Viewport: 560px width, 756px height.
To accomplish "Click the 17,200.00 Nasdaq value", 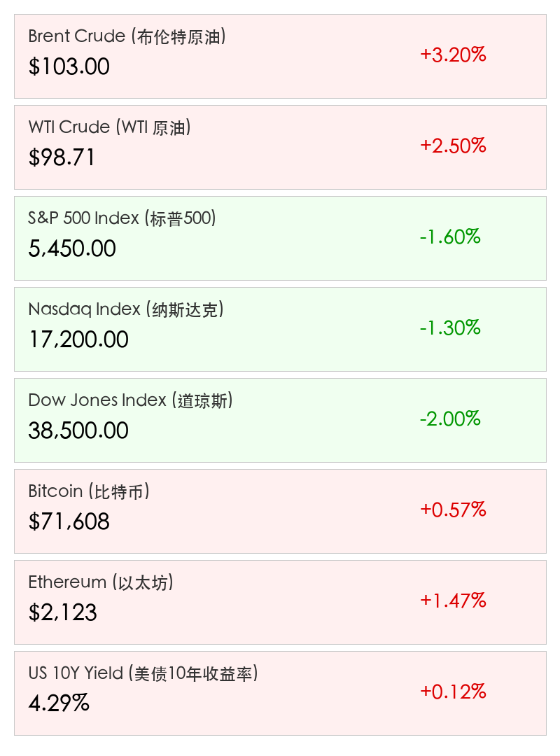I will point(78,339).
